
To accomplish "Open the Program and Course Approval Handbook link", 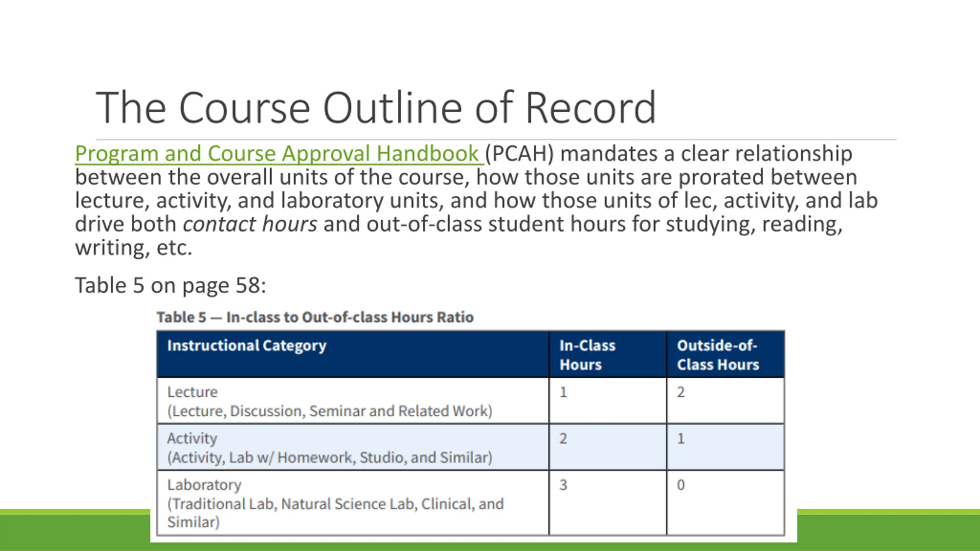I will [279, 154].
